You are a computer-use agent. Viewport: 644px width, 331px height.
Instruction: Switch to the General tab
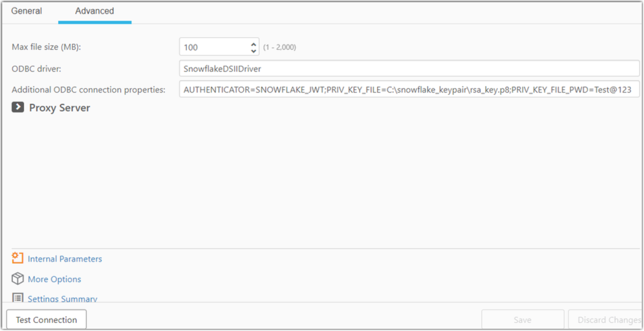(x=26, y=11)
